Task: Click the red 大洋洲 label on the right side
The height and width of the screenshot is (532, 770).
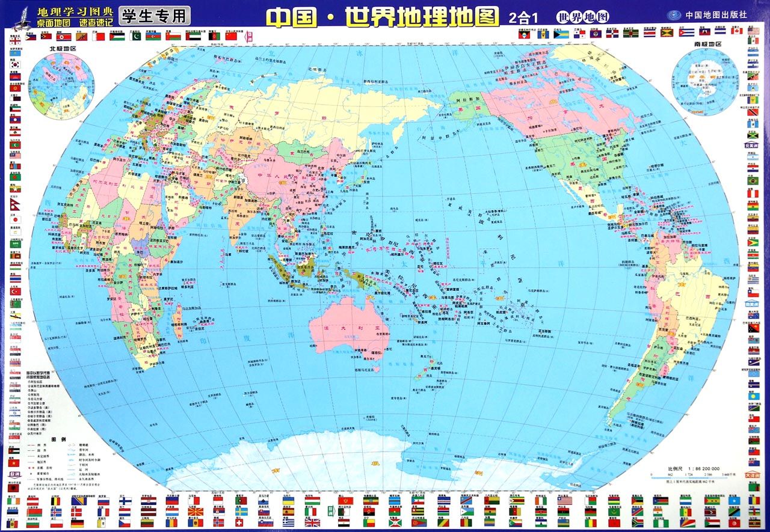Action: [752, 304]
